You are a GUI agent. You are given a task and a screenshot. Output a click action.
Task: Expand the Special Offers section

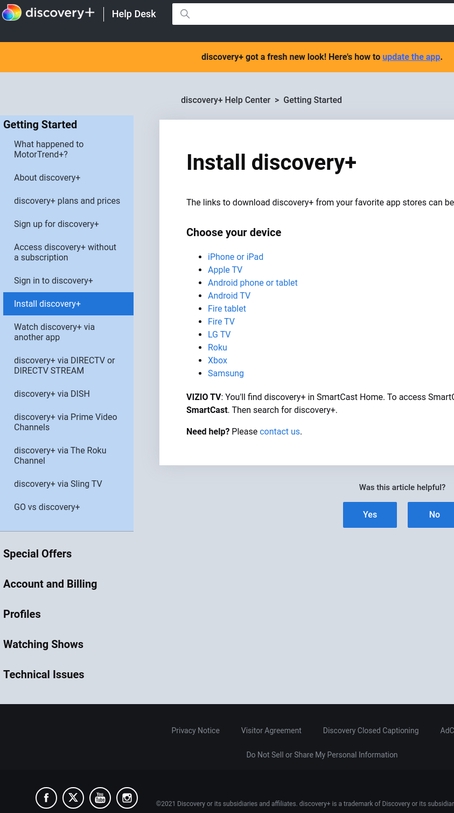click(x=37, y=554)
